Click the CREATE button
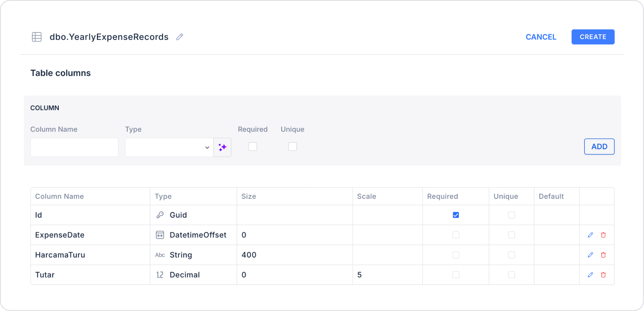Viewport: 644px width, 311px height. pyautogui.click(x=593, y=37)
